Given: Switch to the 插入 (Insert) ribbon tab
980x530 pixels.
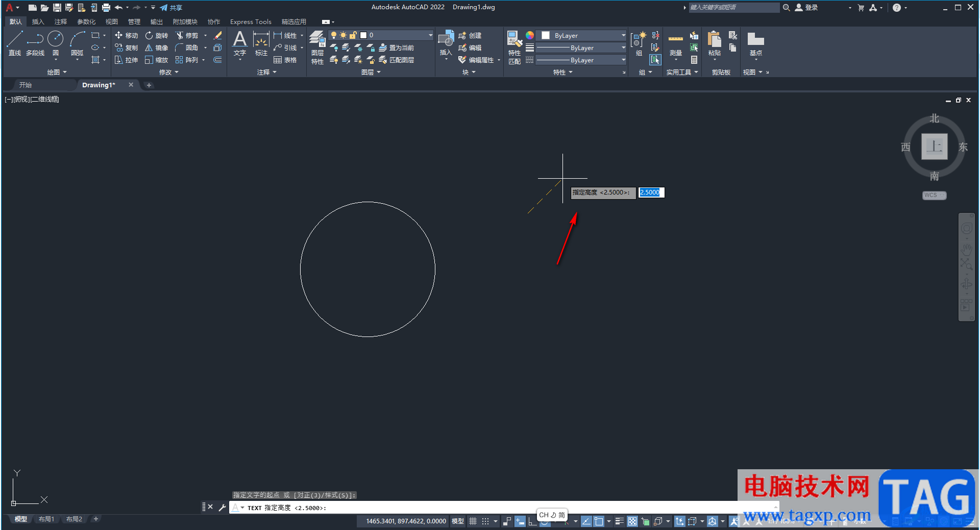Looking at the screenshot, I should click(38, 21).
